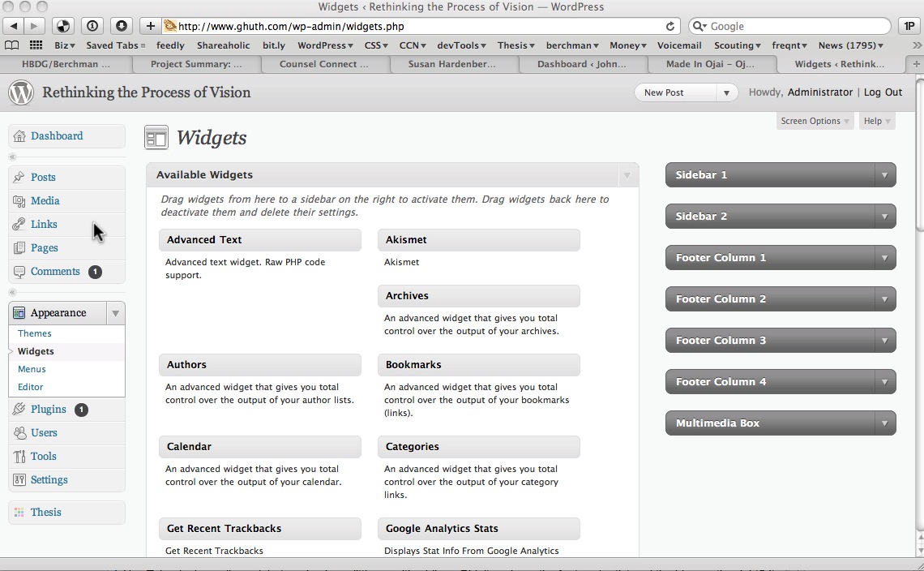
Task: Click the 1Password info toolbar icon
Action: click(92, 26)
